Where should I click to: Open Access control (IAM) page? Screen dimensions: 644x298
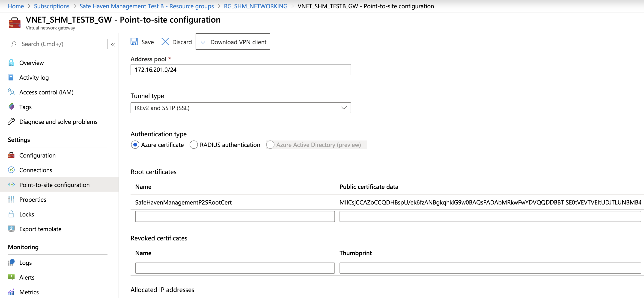click(46, 92)
